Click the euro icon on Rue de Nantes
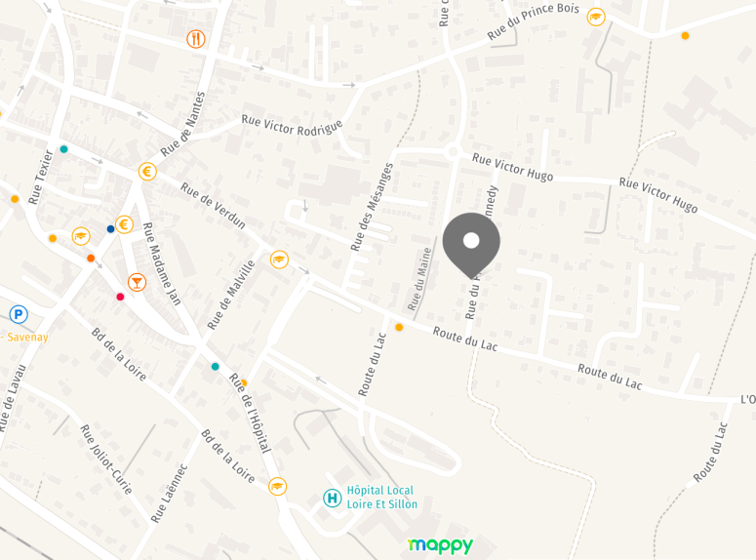The width and height of the screenshot is (756, 560). pos(147,172)
